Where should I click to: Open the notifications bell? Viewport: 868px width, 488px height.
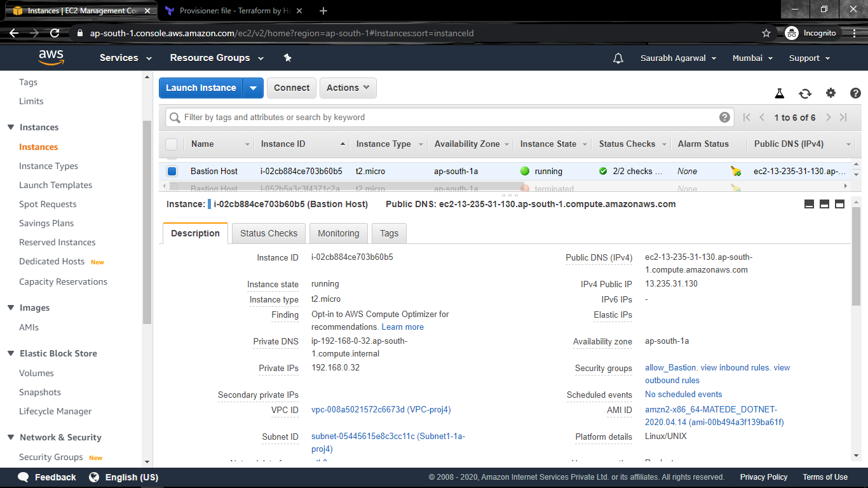pyautogui.click(x=618, y=58)
